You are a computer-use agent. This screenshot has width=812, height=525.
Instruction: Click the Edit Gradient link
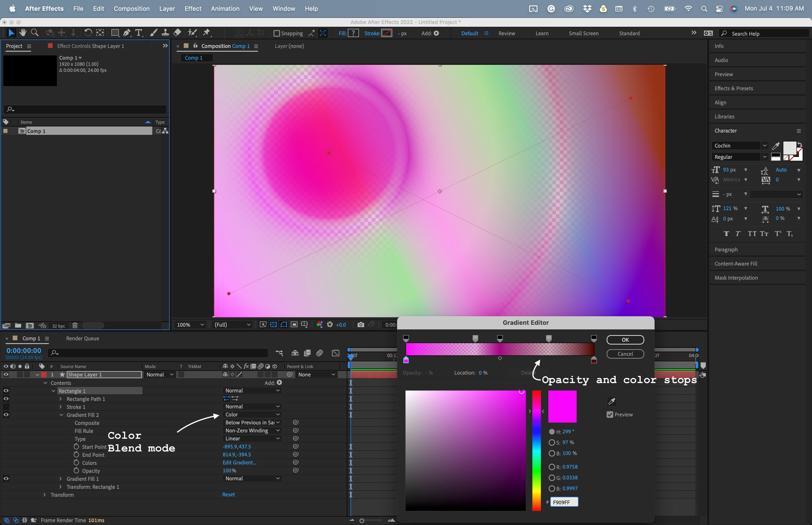click(239, 463)
